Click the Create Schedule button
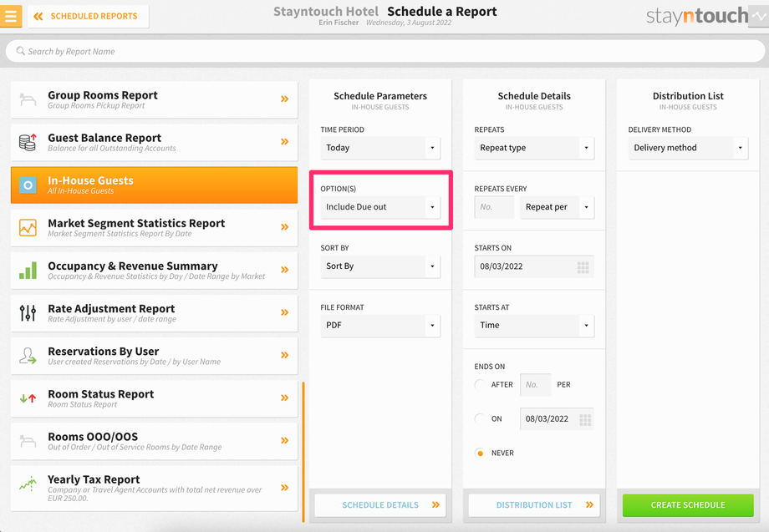Viewport: 769px width, 532px height. 688,505
